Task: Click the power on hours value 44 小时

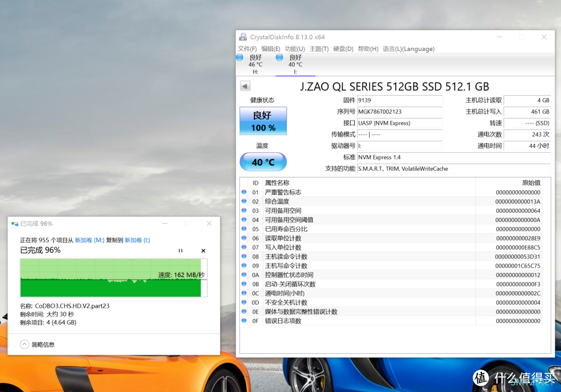Action: (x=527, y=146)
